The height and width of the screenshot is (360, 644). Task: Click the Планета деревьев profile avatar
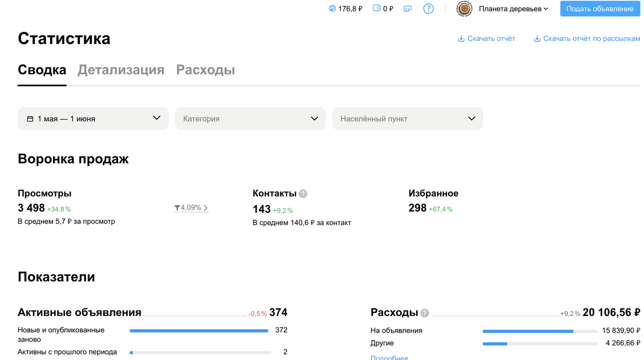tap(464, 9)
